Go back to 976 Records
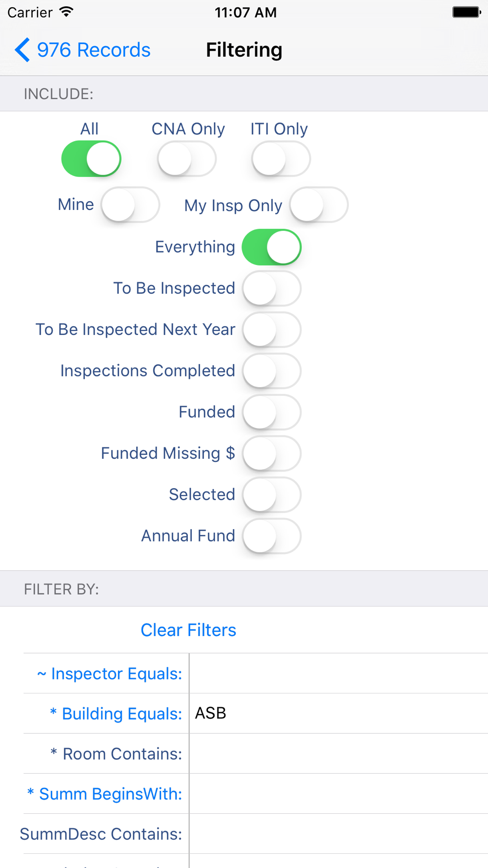The height and width of the screenshot is (868, 488). pyautogui.click(x=82, y=50)
